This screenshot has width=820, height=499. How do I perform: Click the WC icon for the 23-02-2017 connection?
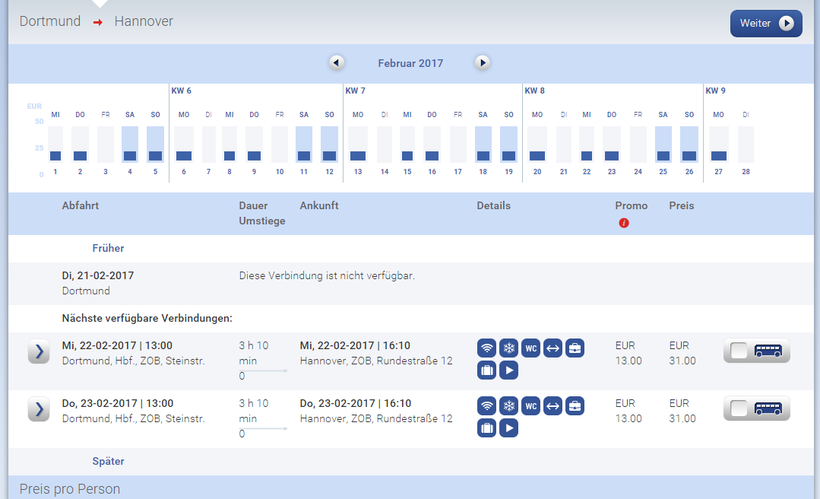coord(531,406)
